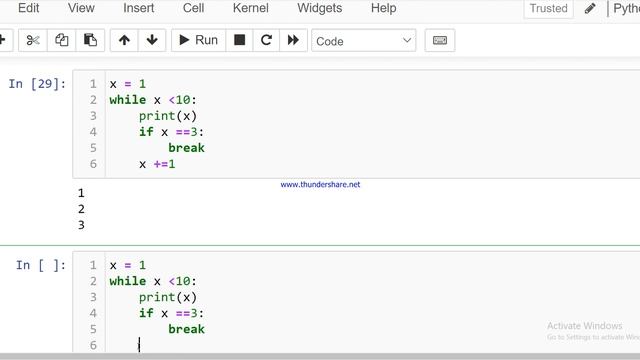The image size is (640, 360).
Task: Click 'while x <10:' in cell 29
Action: click(x=153, y=100)
